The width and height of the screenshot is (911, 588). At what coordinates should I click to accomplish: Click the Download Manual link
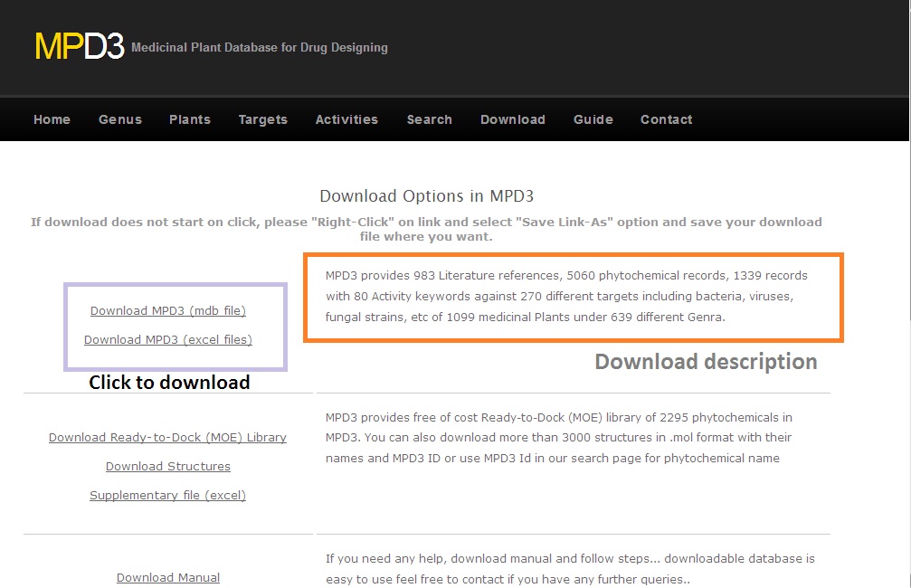(x=168, y=578)
